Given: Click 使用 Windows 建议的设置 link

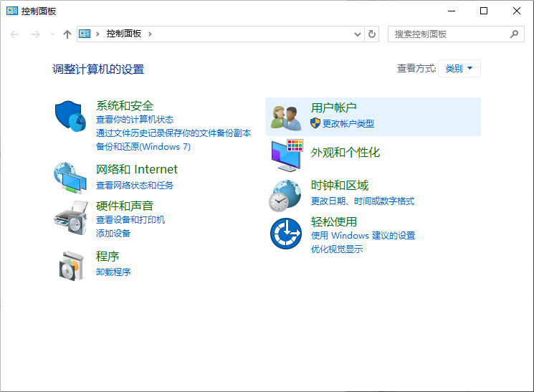Looking at the screenshot, I should (363, 236).
